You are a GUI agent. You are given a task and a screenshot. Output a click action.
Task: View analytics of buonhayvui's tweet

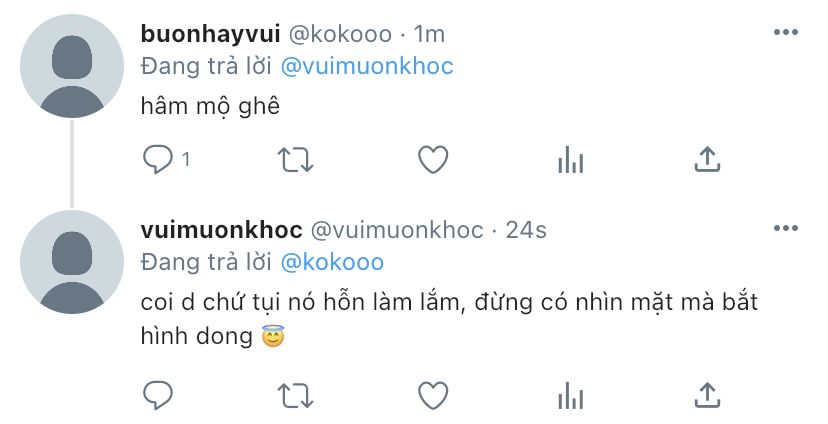570,160
